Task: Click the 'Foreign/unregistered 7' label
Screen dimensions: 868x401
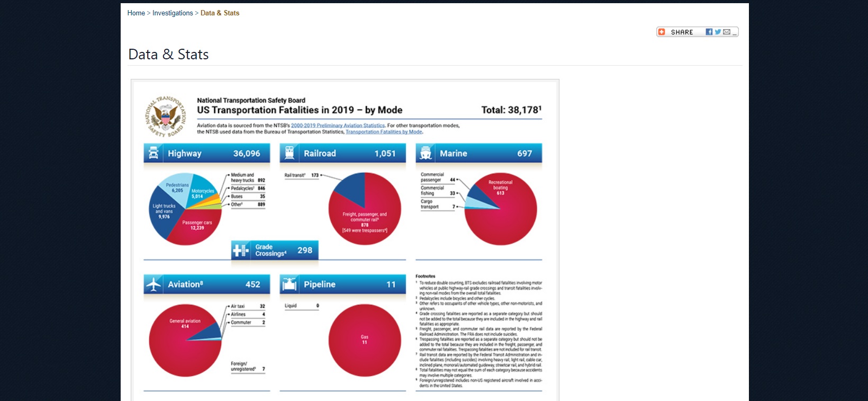Action: pyautogui.click(x=248, y=366)
